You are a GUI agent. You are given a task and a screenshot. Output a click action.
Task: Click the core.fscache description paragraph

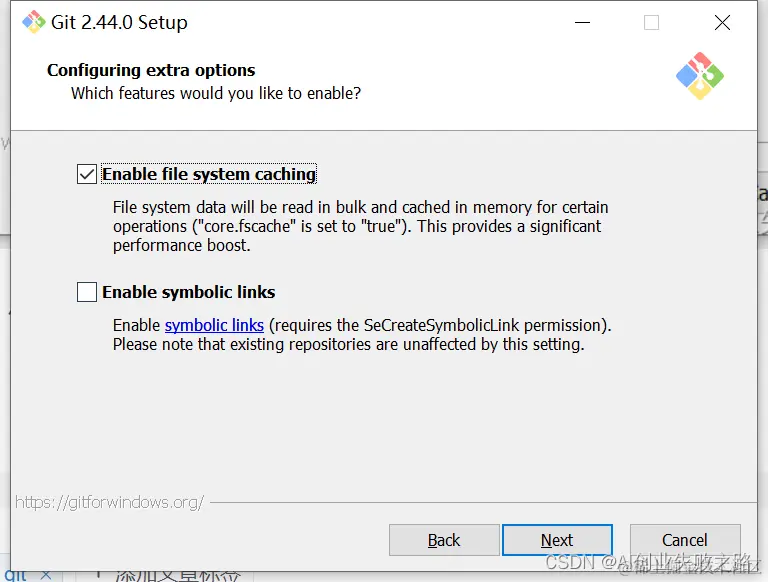(x=360, y=226)
